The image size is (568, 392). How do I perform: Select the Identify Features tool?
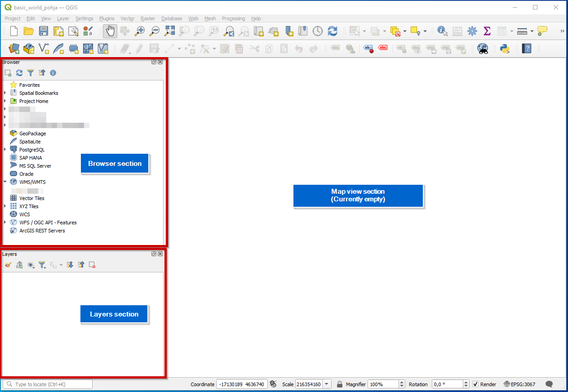pos(443,31)
